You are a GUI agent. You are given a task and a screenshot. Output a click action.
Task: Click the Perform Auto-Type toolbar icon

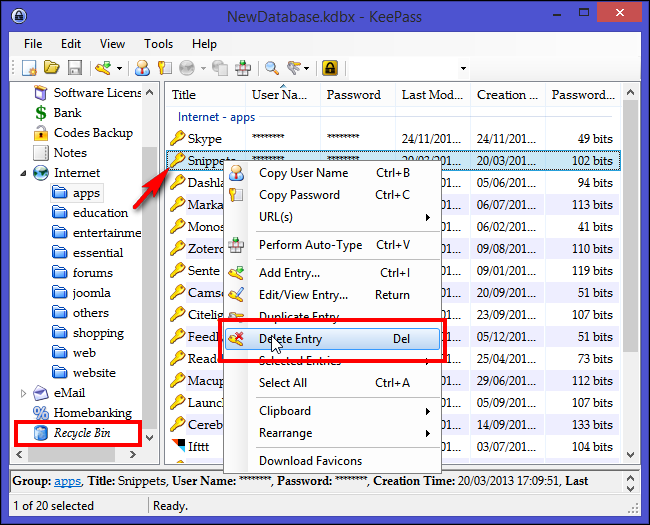[243, 68]
